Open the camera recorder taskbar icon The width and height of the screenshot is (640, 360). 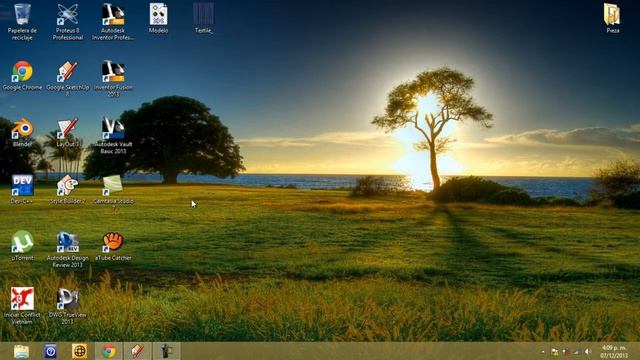pos(167,351)
